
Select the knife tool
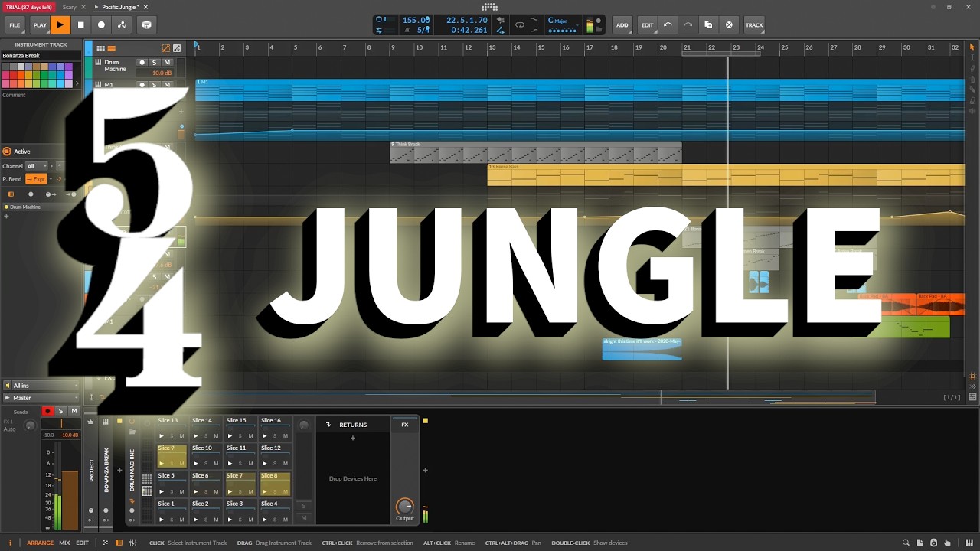coord(972,90)
